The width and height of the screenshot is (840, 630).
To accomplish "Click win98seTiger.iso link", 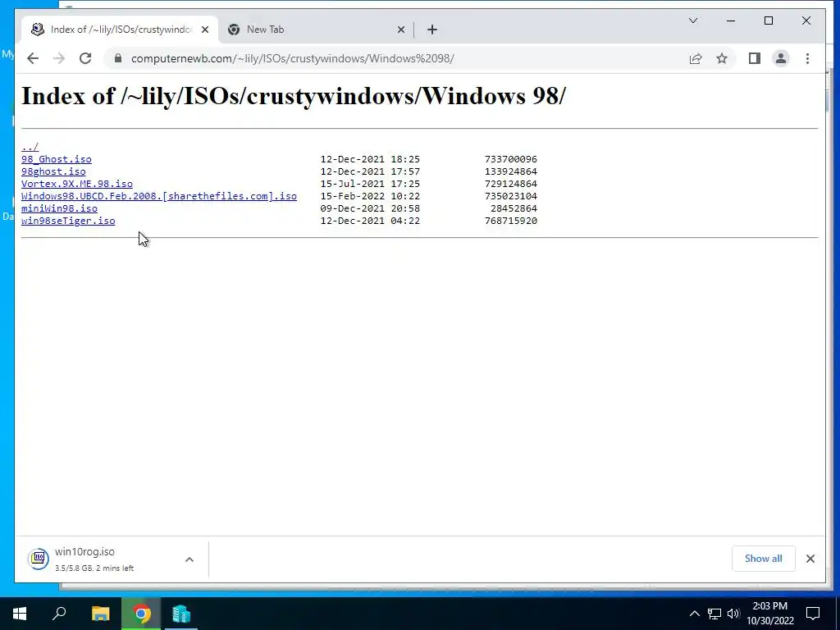I will click(x=68, y=221).
